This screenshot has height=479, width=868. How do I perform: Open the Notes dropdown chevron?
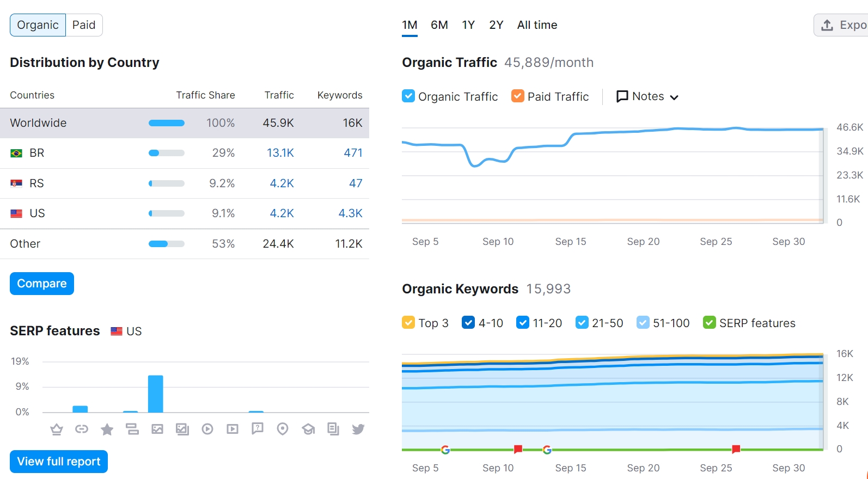(x=674, y=97)
